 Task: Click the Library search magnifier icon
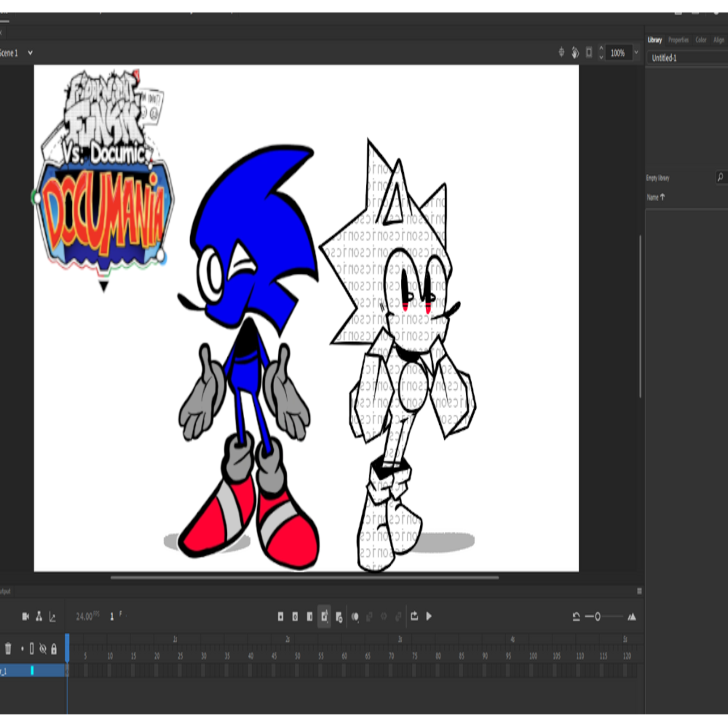[720, 177]
